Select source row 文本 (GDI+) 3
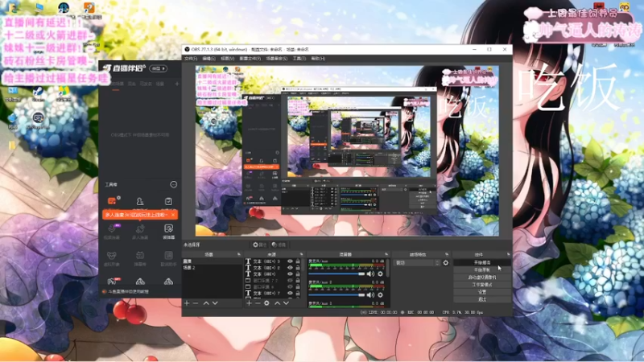This screenshot has width=644, height=362. 273,261
